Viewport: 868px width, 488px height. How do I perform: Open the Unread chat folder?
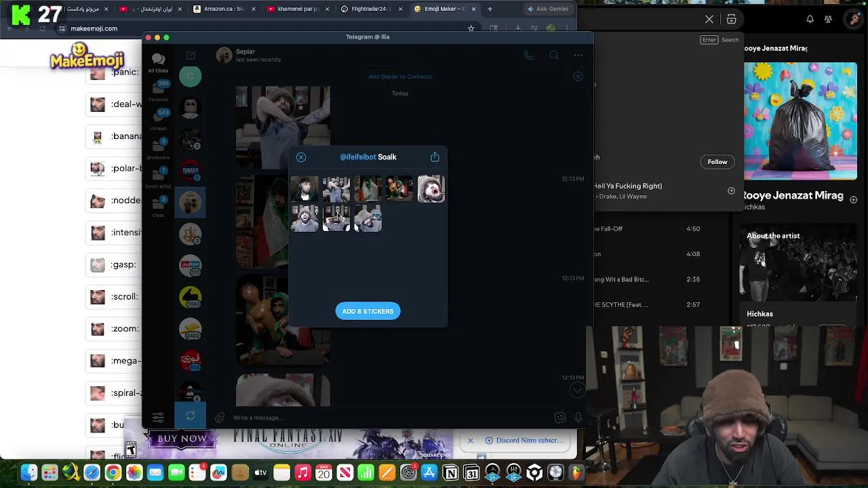tap(158, 120)
